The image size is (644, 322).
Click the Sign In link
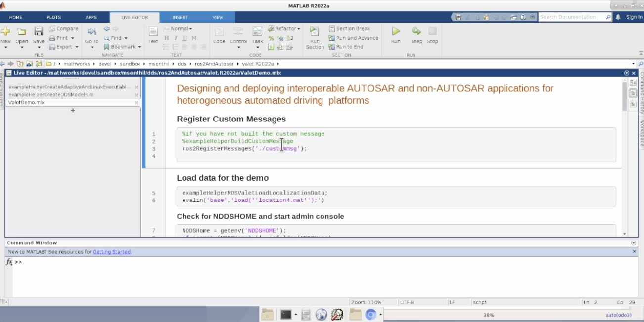click(634, 17)
